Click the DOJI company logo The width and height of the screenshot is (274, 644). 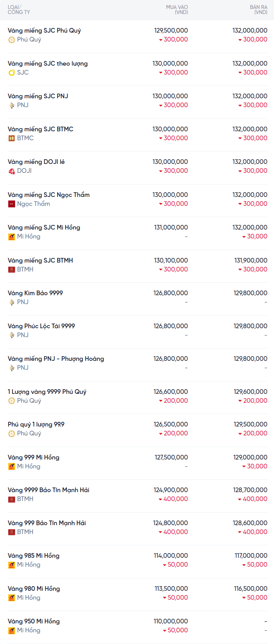coord(12,171)
